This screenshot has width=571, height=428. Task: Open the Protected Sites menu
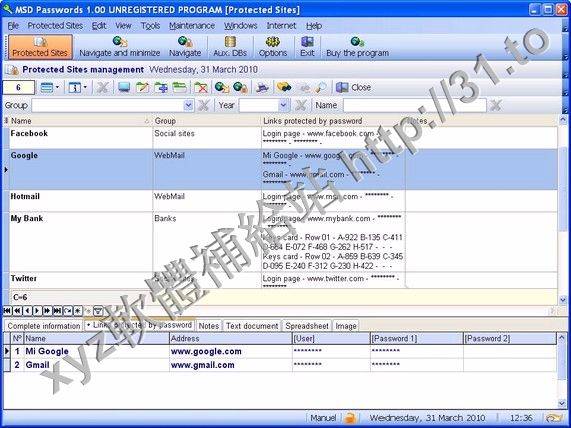point(55,26)
